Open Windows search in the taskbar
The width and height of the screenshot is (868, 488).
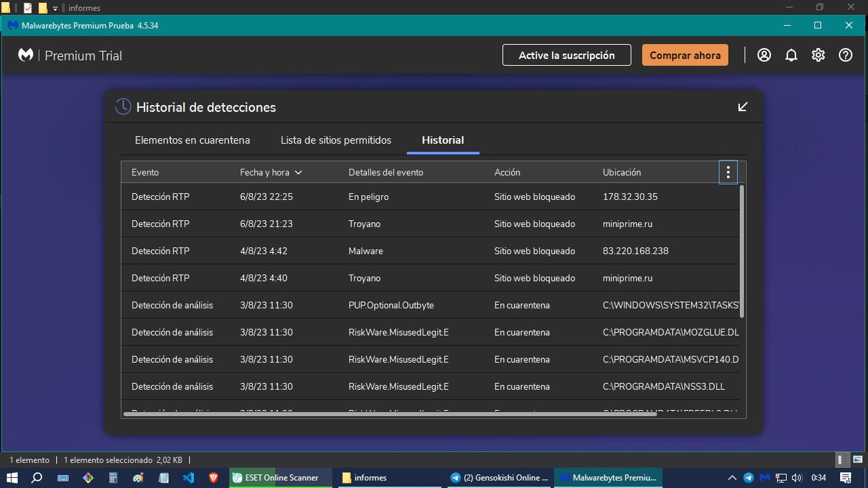(37, 477)
